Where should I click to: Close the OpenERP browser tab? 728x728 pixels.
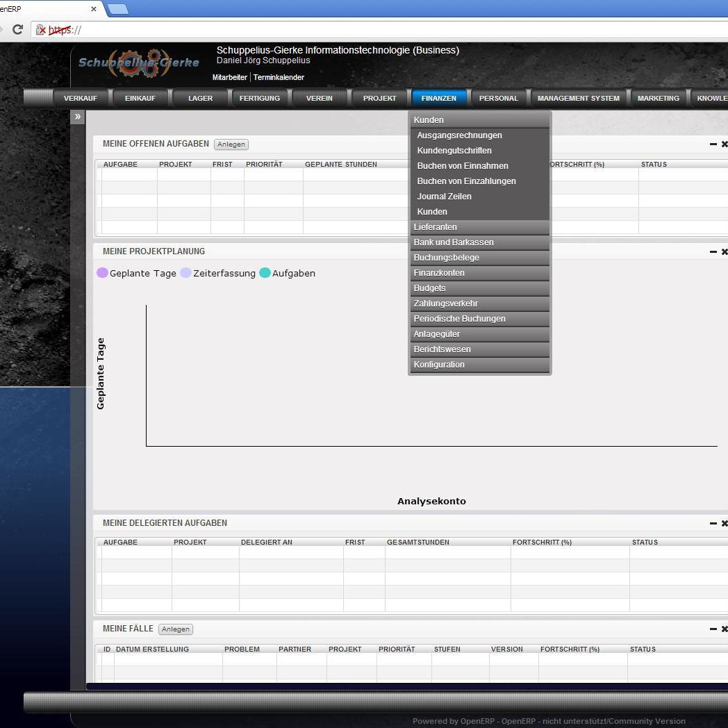(x=94, y=9)
